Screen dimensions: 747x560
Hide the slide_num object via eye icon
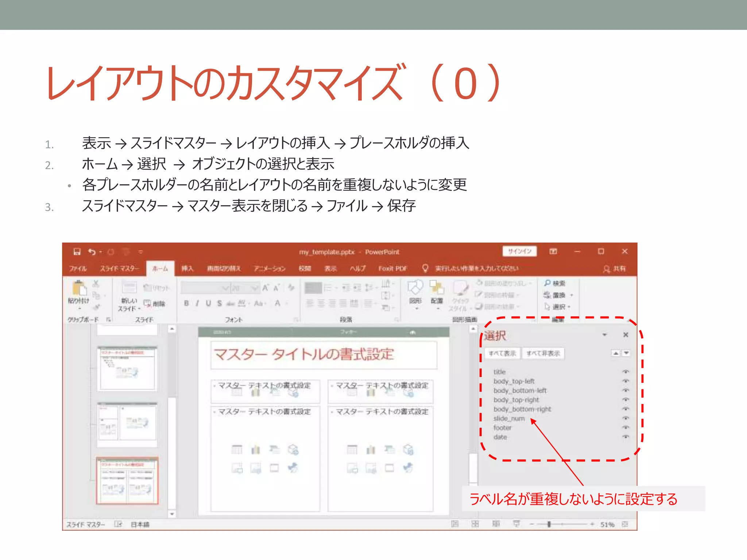click(x=626, y=418)
